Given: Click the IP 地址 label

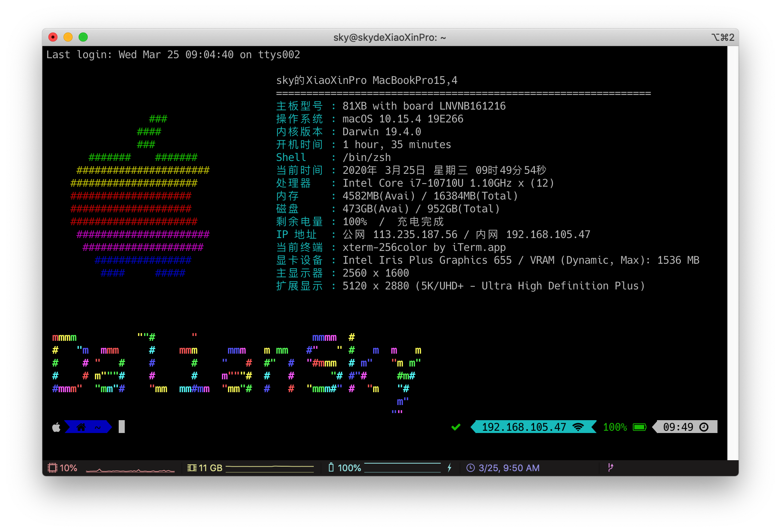Looking at the screenshot, I should pos(296,235).
